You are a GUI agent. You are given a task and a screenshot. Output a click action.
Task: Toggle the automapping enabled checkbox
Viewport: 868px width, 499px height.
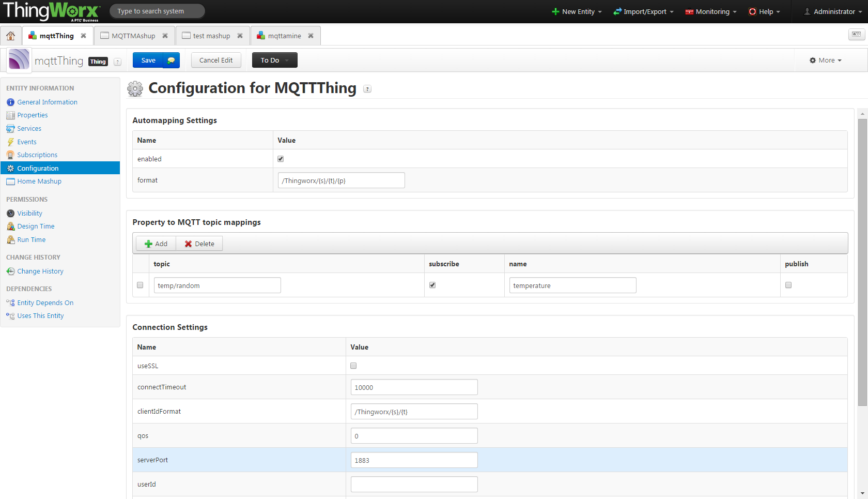[x=281, y=159]
